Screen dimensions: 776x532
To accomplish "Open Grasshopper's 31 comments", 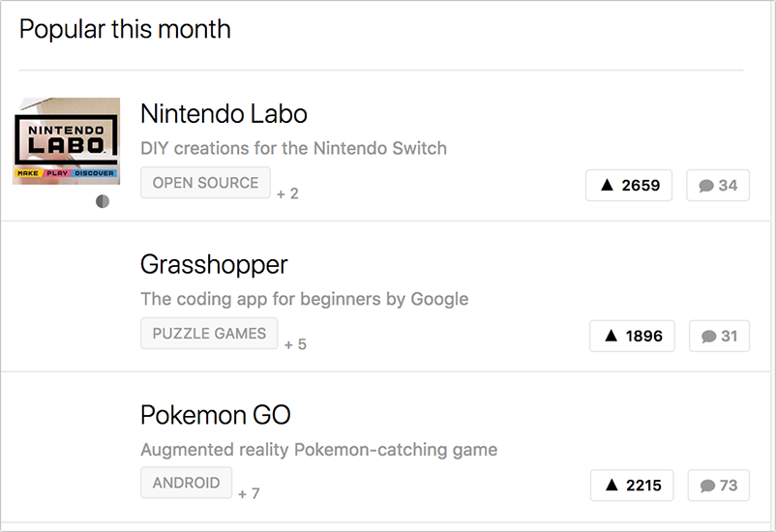I will (x=719, y=336).
